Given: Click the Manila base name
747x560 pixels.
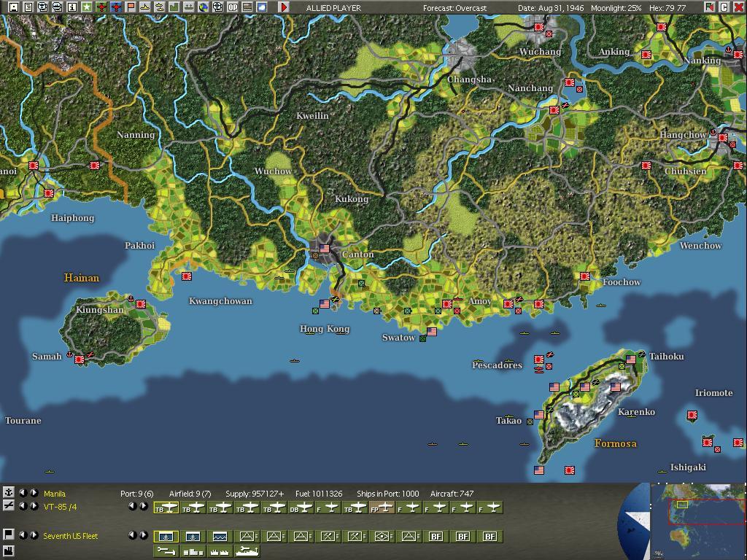Looking at the screenshot, I should click(x=55, y=494).
